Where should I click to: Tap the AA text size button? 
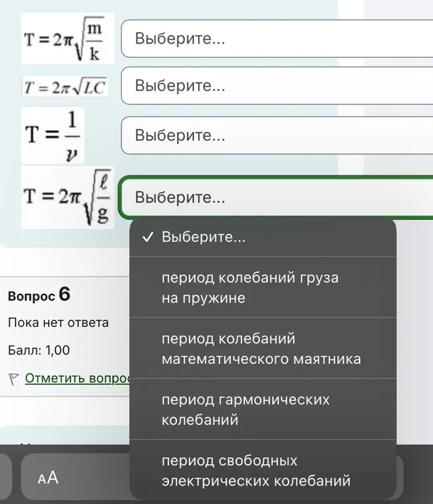pyautogui.click(x=48, y=478)
